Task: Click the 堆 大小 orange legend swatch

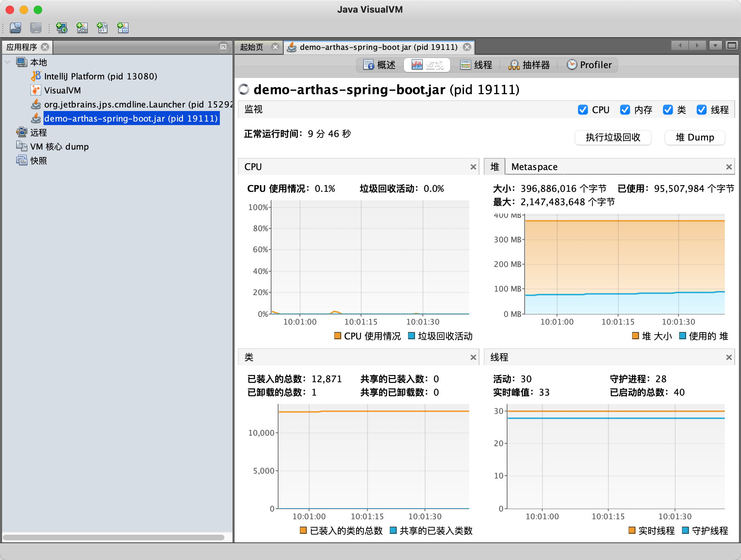Action: (635, 336)
